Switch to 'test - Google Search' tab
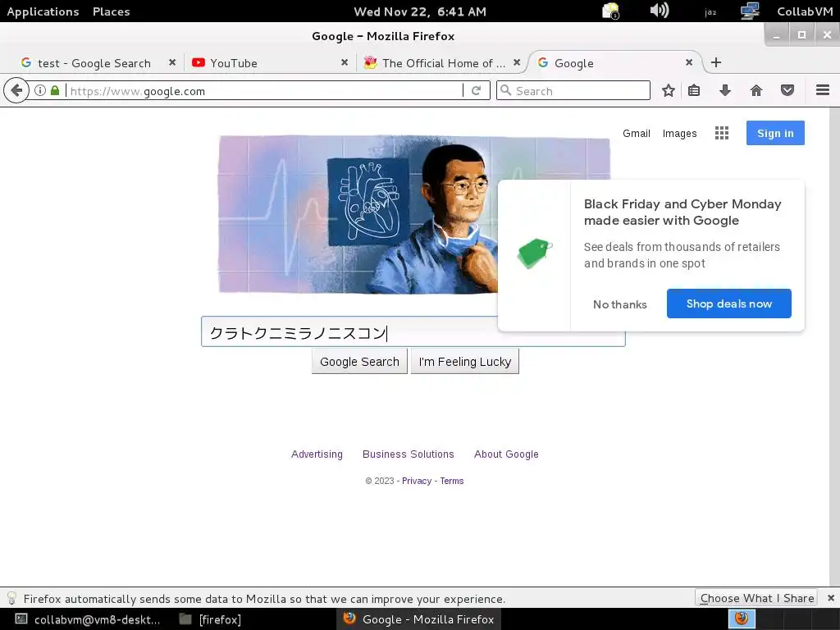The image size is (840, 630). (94, 63)
